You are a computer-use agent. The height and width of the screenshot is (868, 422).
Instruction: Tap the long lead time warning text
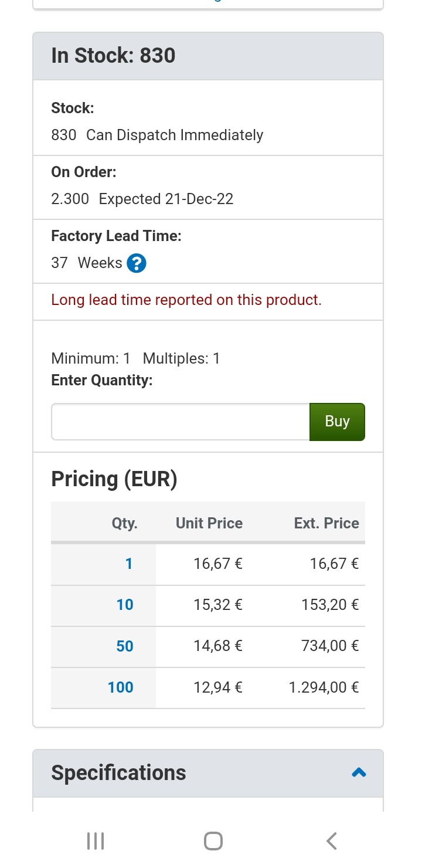(186, 300)
